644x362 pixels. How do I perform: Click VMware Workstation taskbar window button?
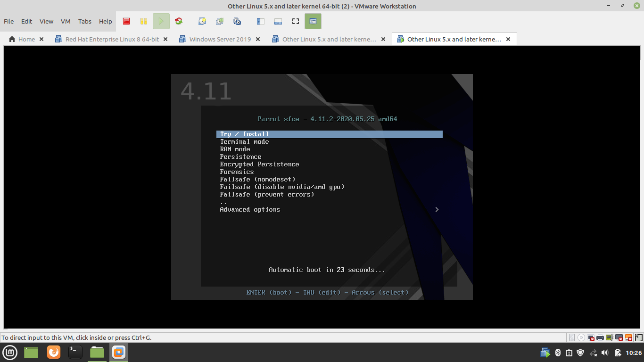point(119,352)
